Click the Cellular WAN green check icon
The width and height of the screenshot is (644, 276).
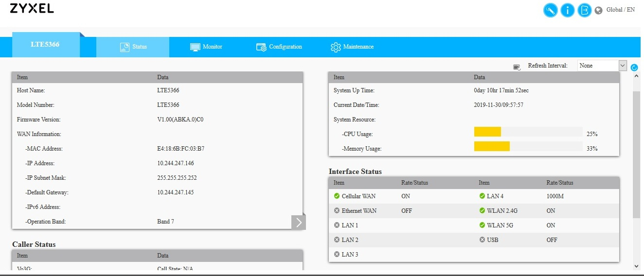[x=337, y=196]
